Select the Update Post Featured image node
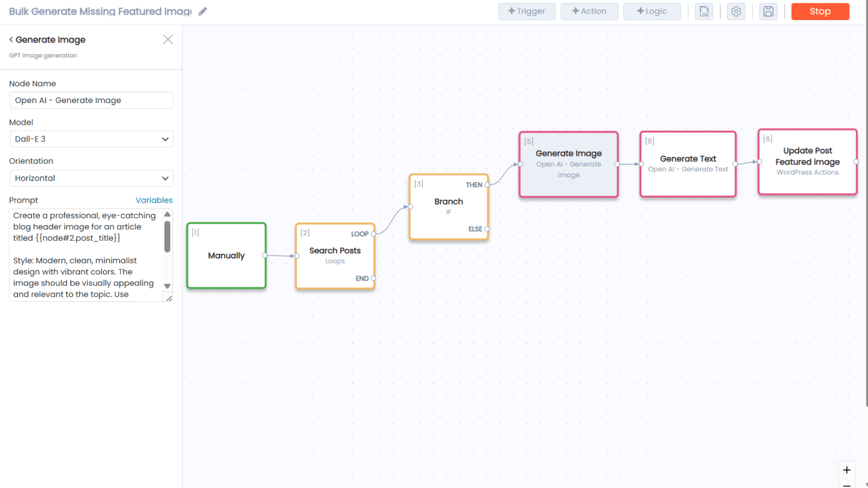868x488 pixels. (x=807, y=161)
